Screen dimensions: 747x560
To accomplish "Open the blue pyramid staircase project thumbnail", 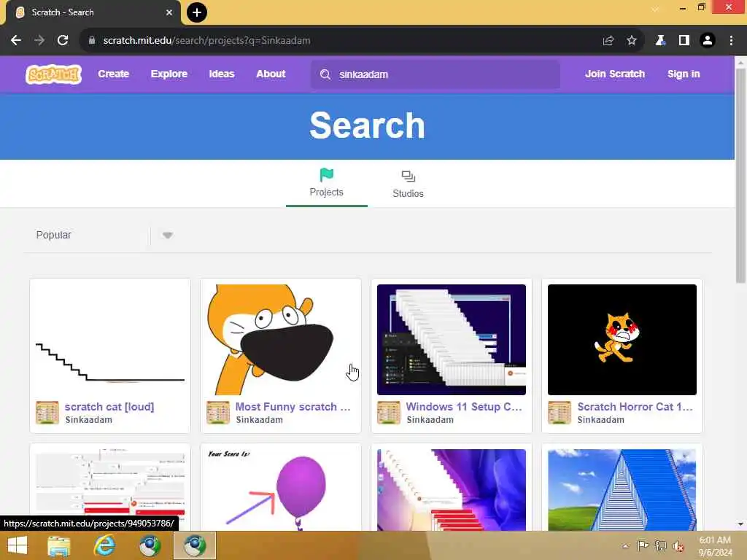I will [622, 490].
